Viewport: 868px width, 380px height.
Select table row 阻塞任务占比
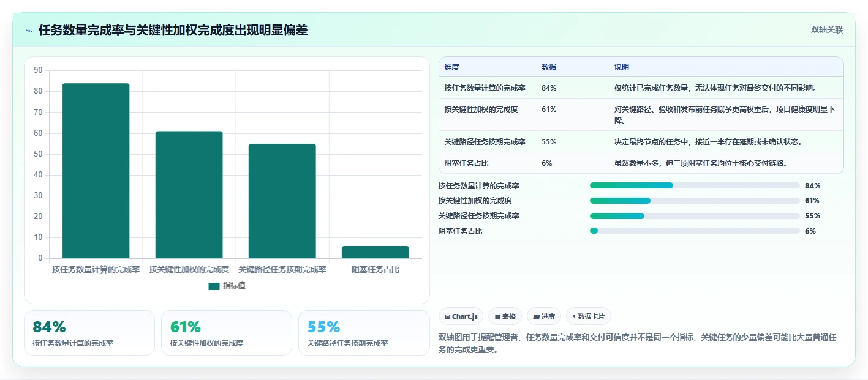point(641,163)
